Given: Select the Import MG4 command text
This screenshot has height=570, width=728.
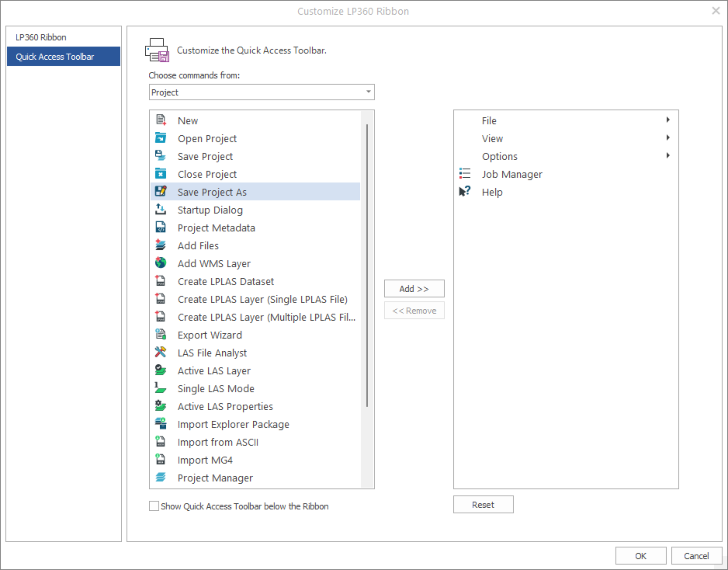Looking at the screenshot, I should click(x=205, y=460).
